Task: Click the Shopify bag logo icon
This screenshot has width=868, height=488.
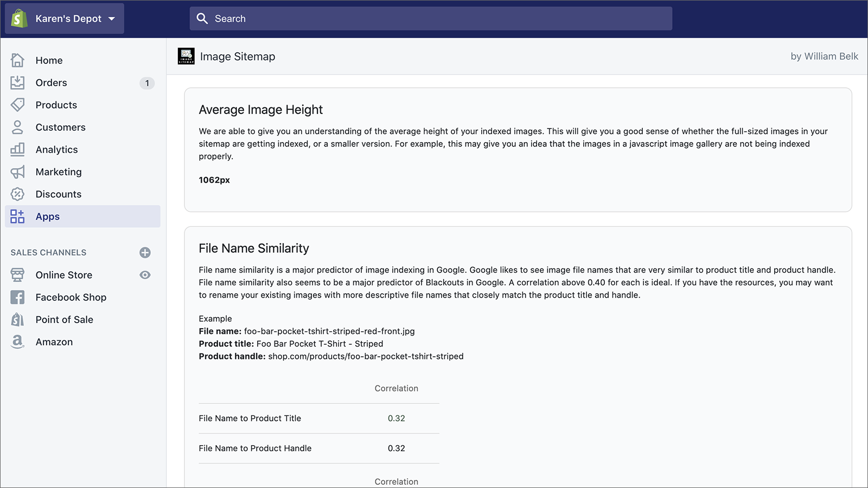Action: [x=20, y=18]
